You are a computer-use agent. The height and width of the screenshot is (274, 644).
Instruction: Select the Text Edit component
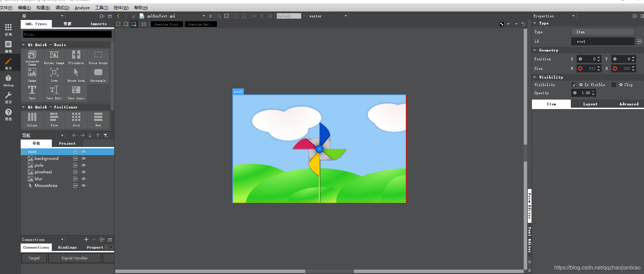[x=54, y=92]
